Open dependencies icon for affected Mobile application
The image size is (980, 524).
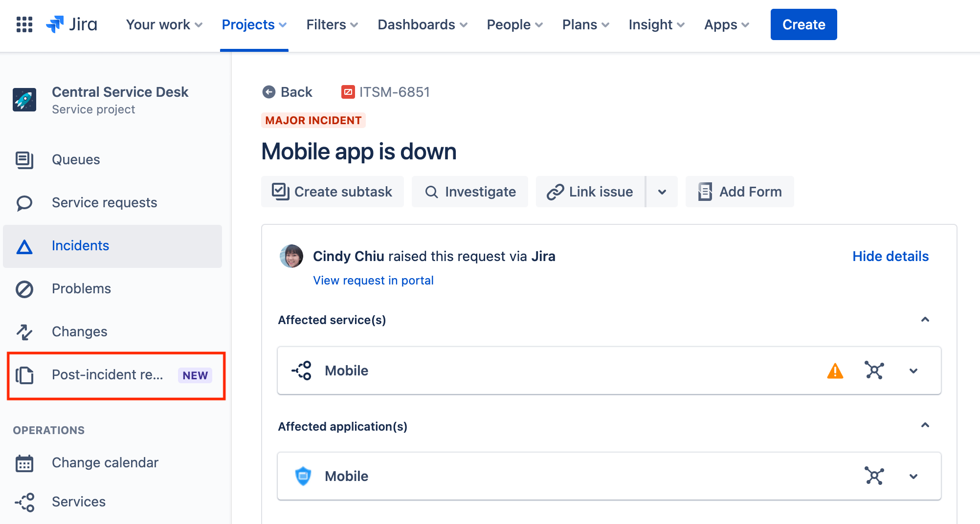tap(874, 476)
